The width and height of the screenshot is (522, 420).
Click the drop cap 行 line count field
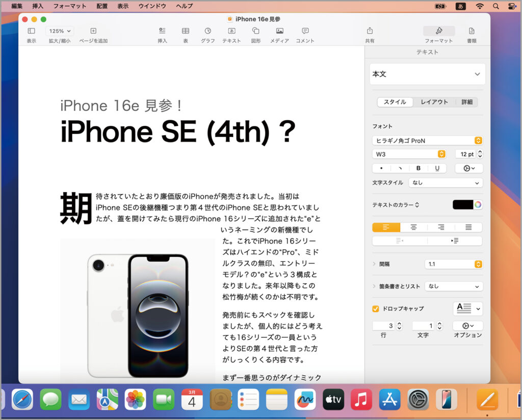[x=383, y=326]
